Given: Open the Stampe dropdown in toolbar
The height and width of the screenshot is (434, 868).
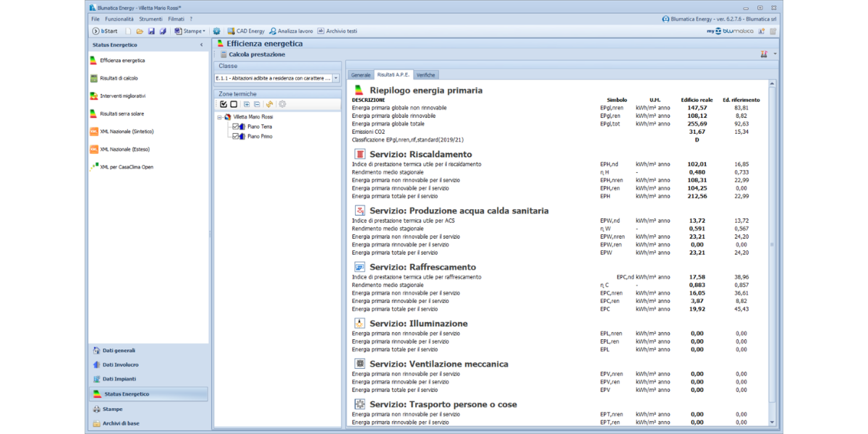Looking at the screenshot, I should [190, 31].
